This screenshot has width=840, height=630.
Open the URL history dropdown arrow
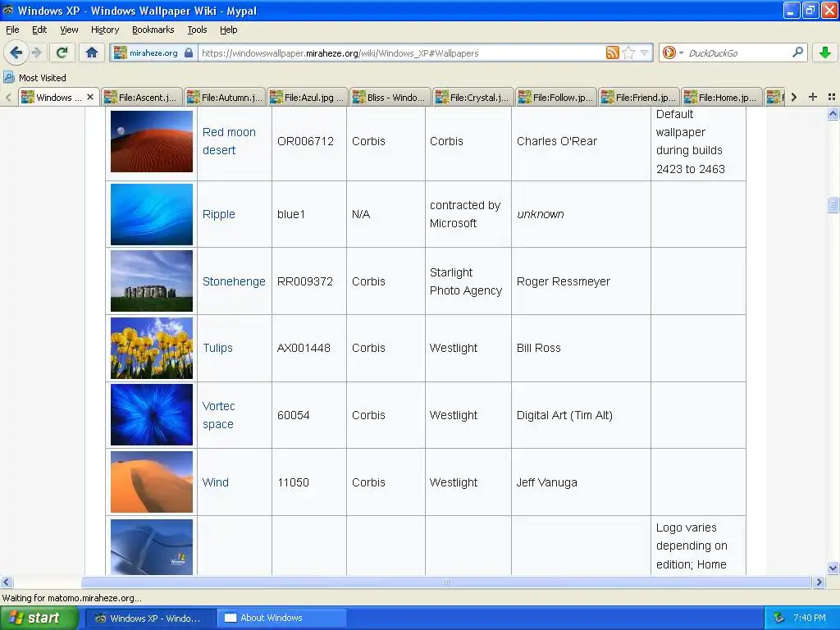(645, 52)
